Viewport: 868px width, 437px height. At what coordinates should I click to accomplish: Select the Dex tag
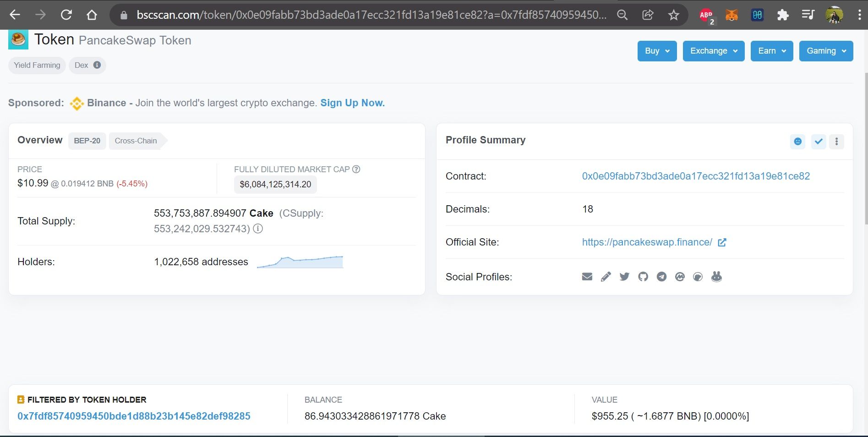click(x=87, y=65)
